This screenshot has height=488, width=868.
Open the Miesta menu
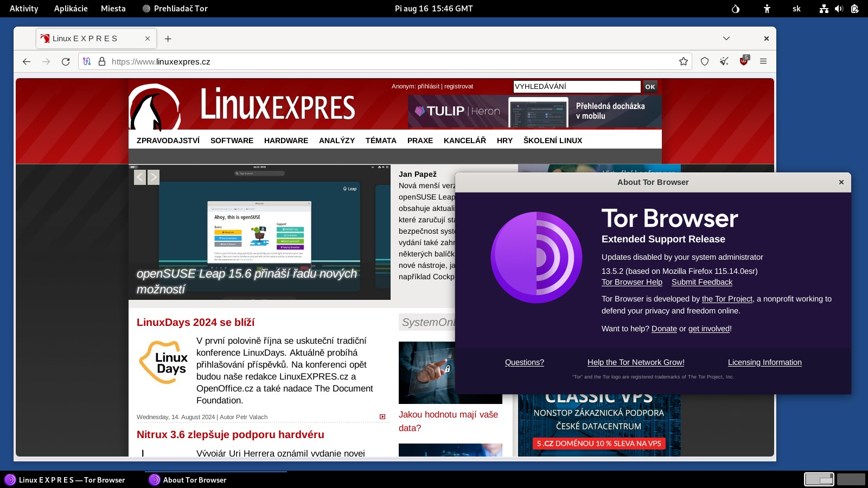pyautogui.click(x=113, y=9)
